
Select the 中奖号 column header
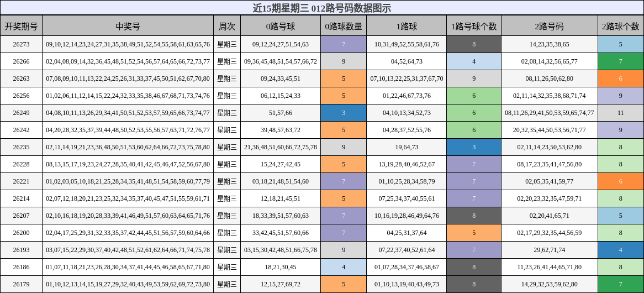tap(128, 27)
